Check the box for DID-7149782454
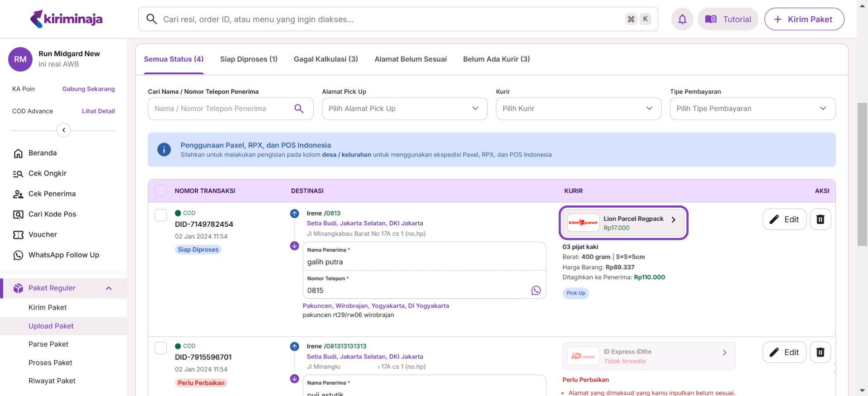Viewport: 868px width, 396px height. [x=160, y=215]
